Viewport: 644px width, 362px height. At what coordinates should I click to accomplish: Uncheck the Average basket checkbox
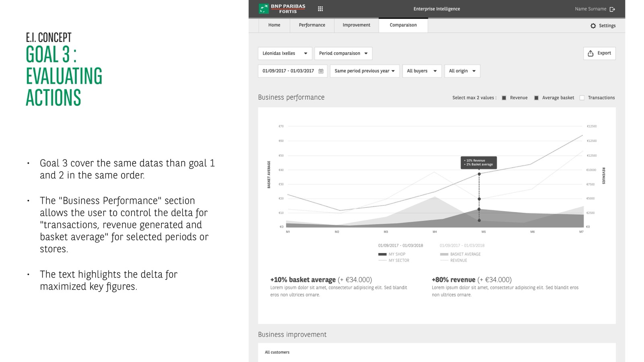[536, 98]
